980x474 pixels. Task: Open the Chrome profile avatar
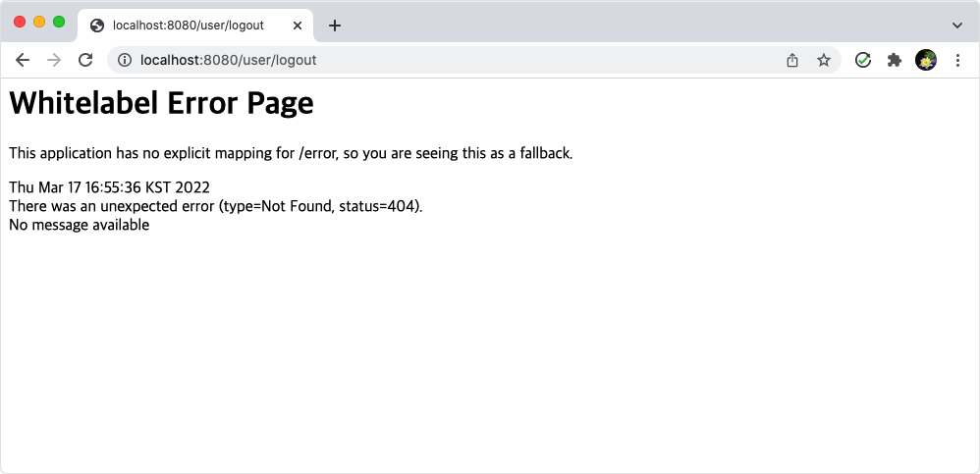point(926,60)
